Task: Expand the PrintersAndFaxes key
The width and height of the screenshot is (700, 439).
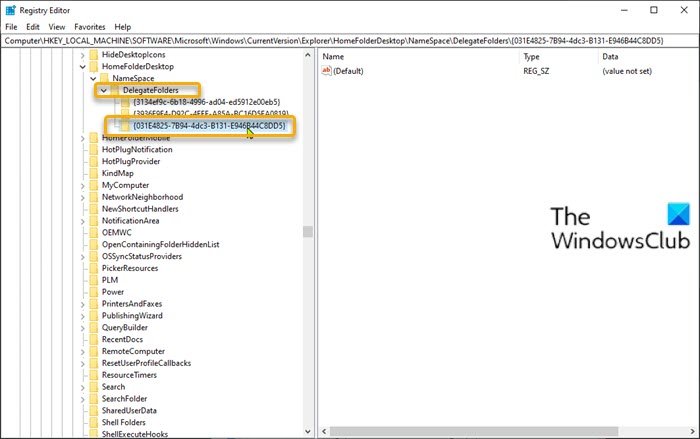Action: tap(83, 304)
